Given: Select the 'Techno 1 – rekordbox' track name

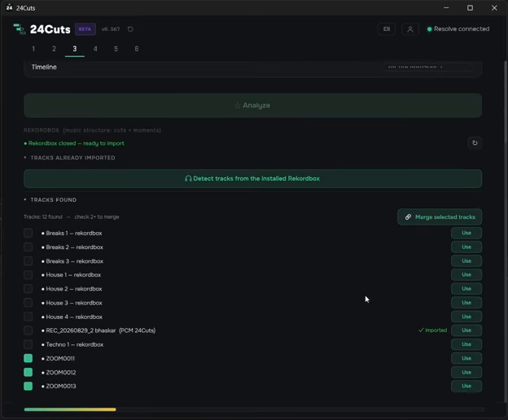Looking at the screenshot, I should click(x=75, y=344).
